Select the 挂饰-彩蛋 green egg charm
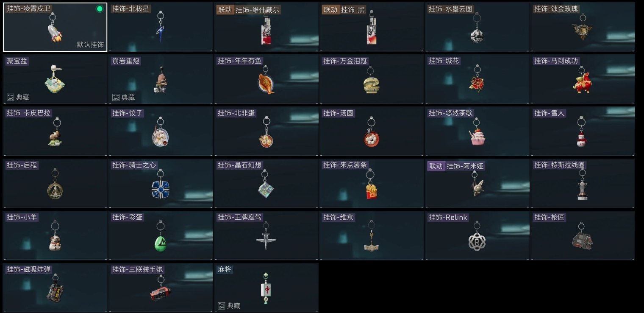This screenshot has height=313, width=644. coord(161,235)
